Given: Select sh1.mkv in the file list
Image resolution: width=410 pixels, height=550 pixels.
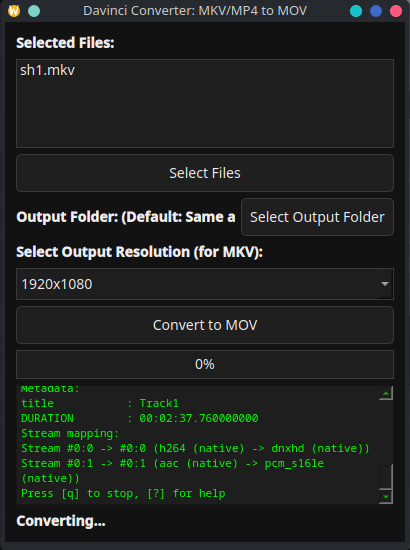Looking at the screenshot, I should 47,70.
